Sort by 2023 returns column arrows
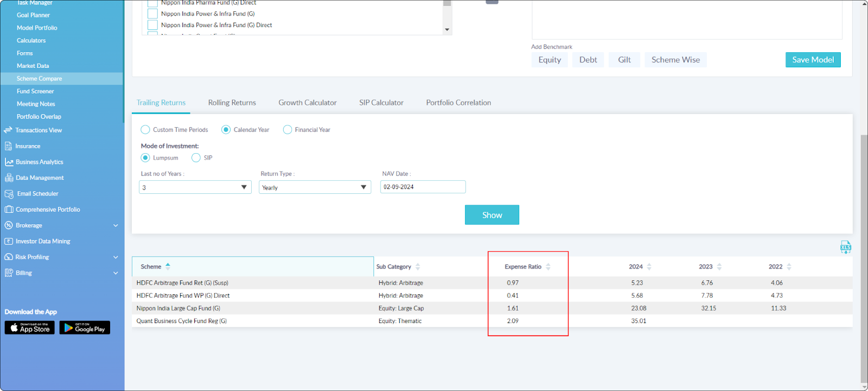Screen dimensions: 868x391 [x=719, y=267]
